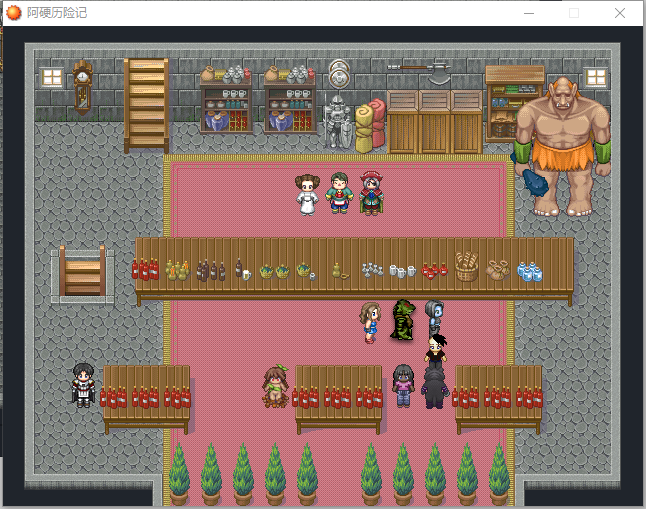Viewport: 646px width, 509px height.
Task: Click the orange app icon in title bar
Action: click(x=14, y=13)
